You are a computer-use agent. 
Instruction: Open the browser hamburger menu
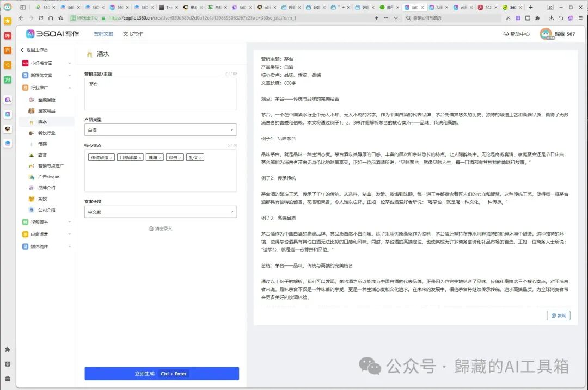[580, 18]
